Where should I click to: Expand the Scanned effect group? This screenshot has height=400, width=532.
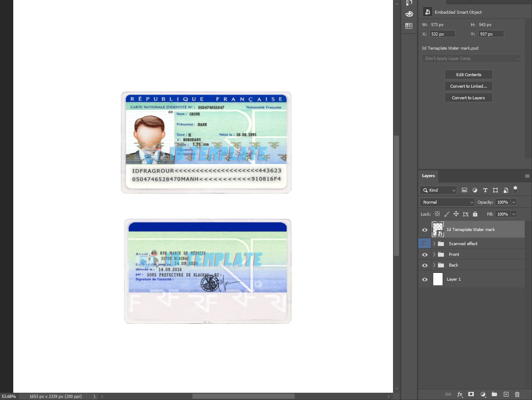(434, 244)
